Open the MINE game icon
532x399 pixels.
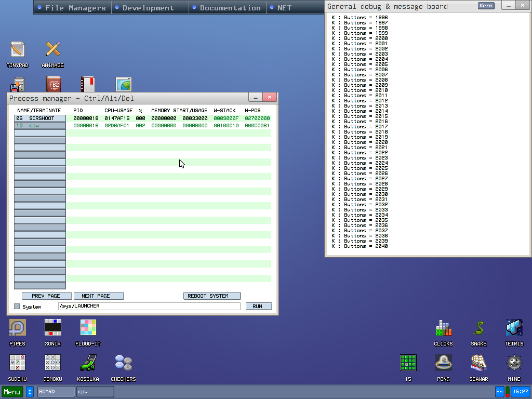[514, 363]
